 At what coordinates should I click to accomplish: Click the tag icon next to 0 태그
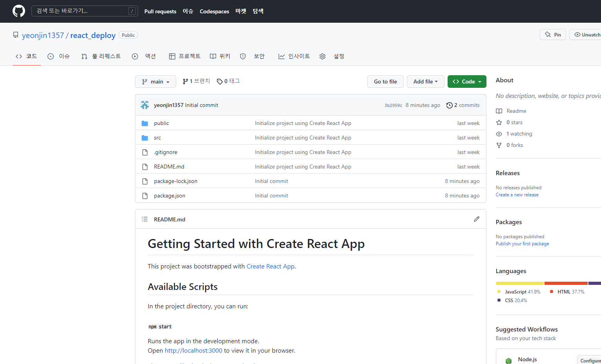tap(220, 81)
